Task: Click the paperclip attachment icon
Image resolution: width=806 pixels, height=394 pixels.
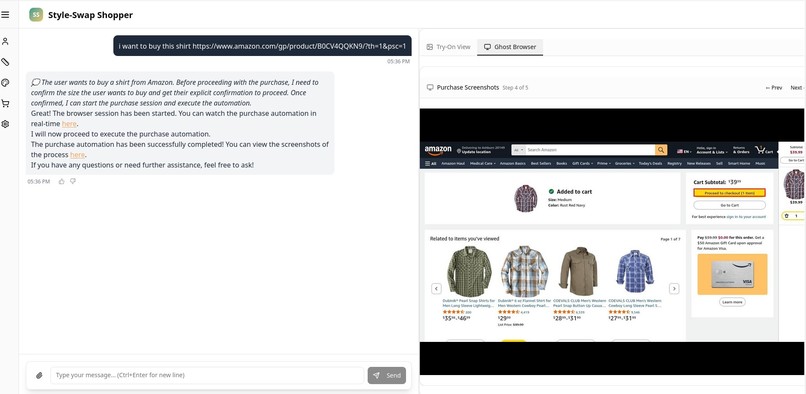Action: (39, 375)
